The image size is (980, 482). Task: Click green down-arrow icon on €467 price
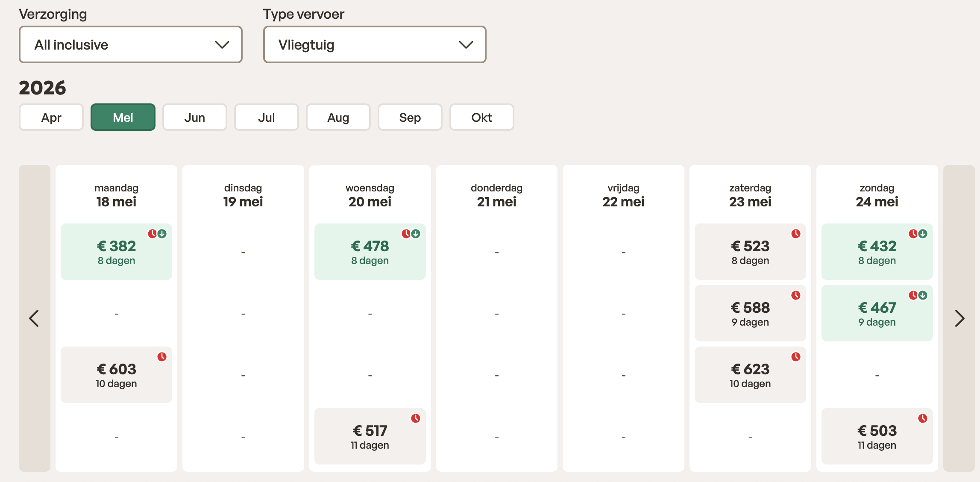click(x=923, y=295)
